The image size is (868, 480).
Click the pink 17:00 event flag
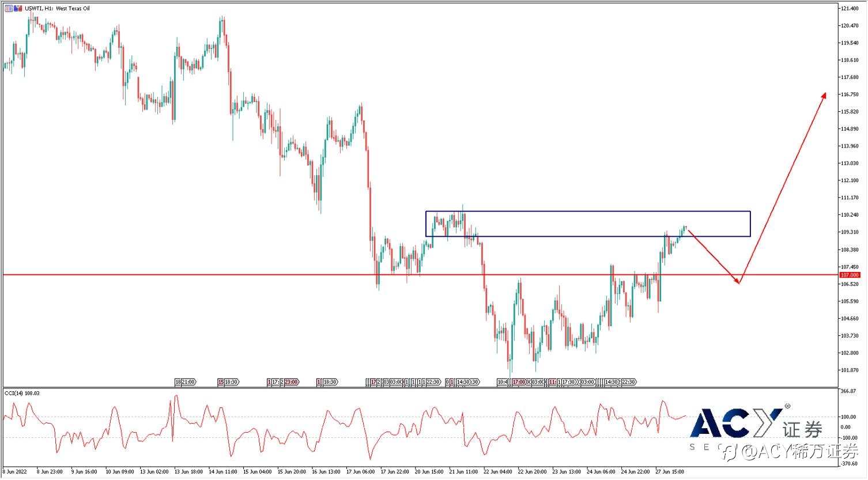tap(519, 382)
